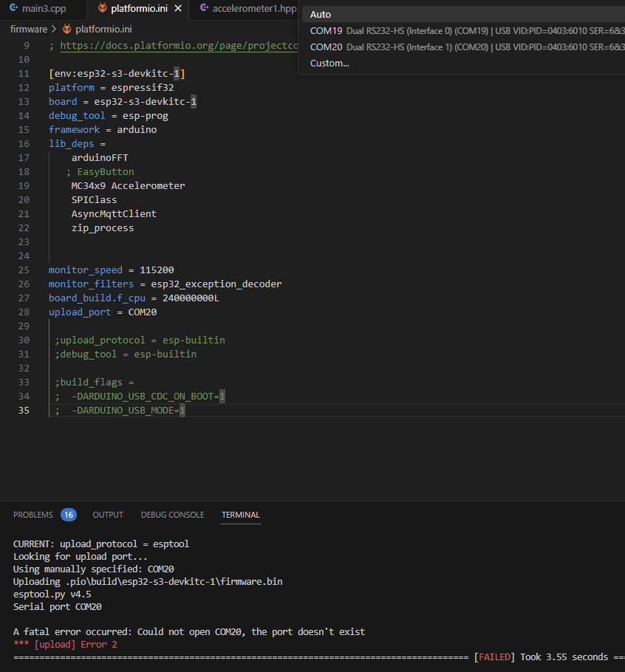Click the board = esp32-s3-devkitc-1 line

(123, 102)
